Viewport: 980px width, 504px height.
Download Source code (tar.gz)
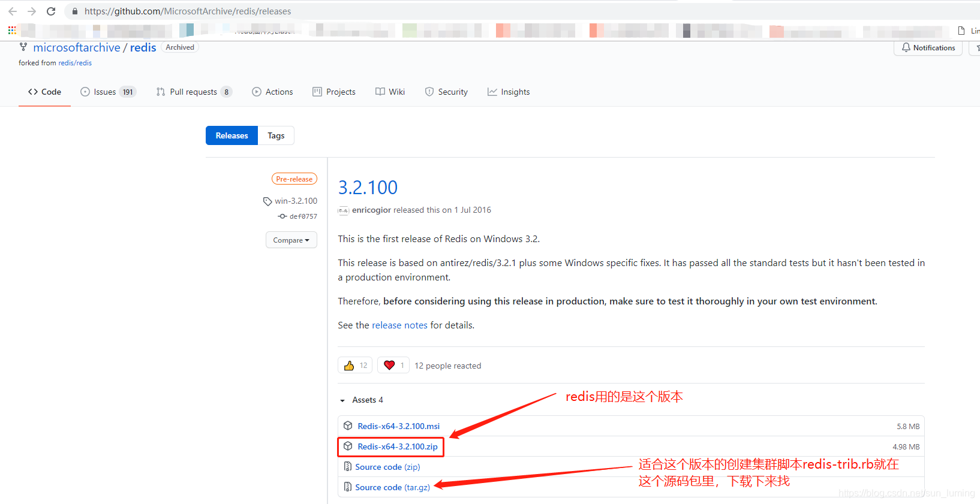[x=393, y=487]
